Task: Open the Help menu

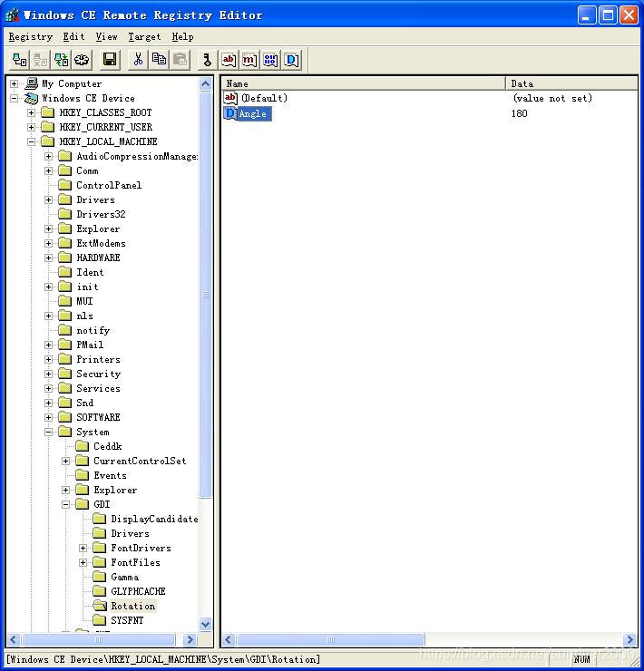Action: tap(182, 37)
